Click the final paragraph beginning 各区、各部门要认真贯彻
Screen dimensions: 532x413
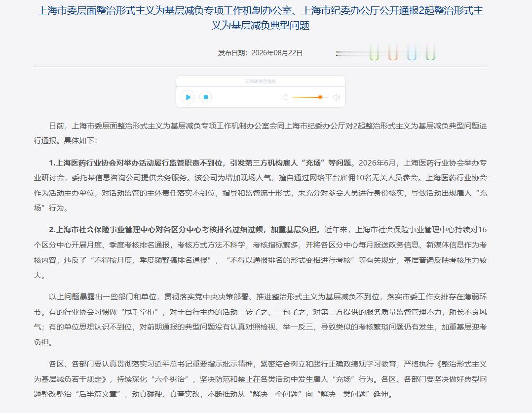(260, 379)
